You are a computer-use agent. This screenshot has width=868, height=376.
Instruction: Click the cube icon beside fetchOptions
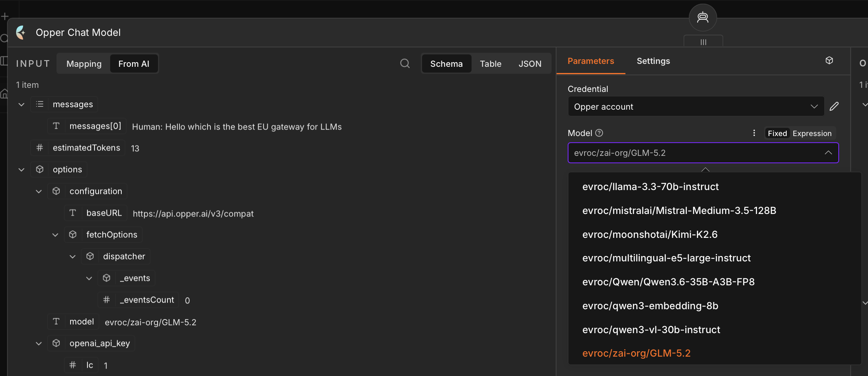(x=73, y=235)
